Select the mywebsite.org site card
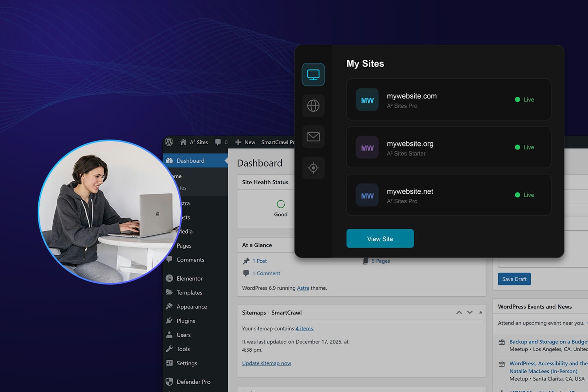Image resolution: width=588 pixels, height=392 pixels. pos(448,147)
